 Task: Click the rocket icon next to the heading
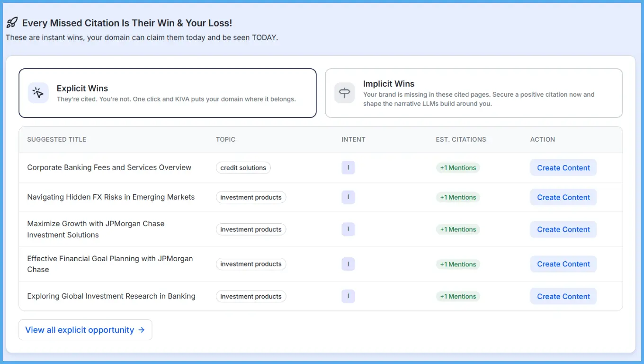[x=11, y=22]
